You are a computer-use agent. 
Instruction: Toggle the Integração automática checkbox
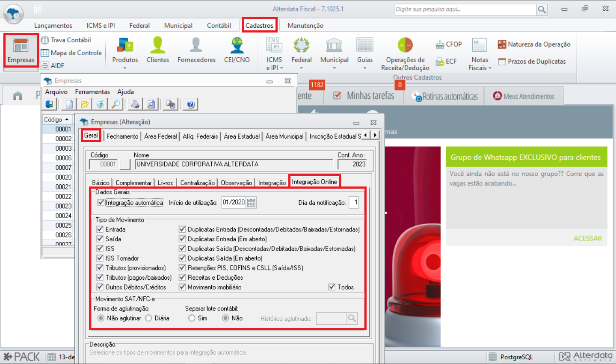click(x=101, y=203)
